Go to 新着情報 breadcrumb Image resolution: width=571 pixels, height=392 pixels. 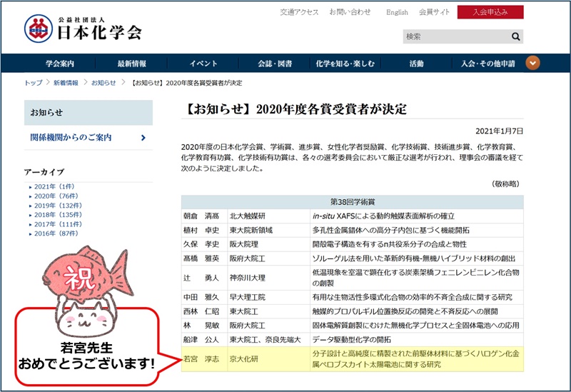66,83
